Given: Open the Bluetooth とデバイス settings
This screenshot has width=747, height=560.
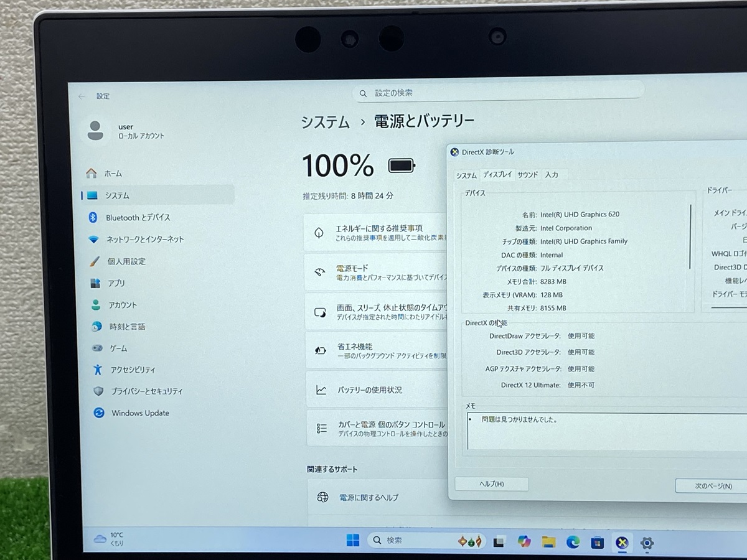Looking at the screenshot, I should coord(138,217).
